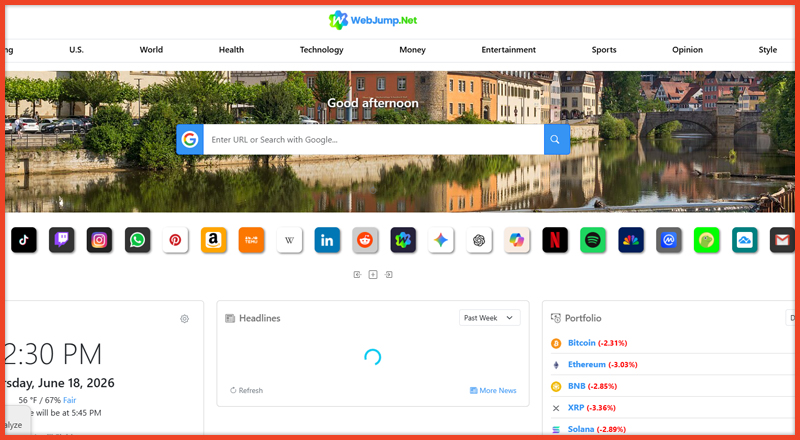Click the Headlines widget title
The height and width of the screenshot is (440, 800).
click(x=260, y=318)
